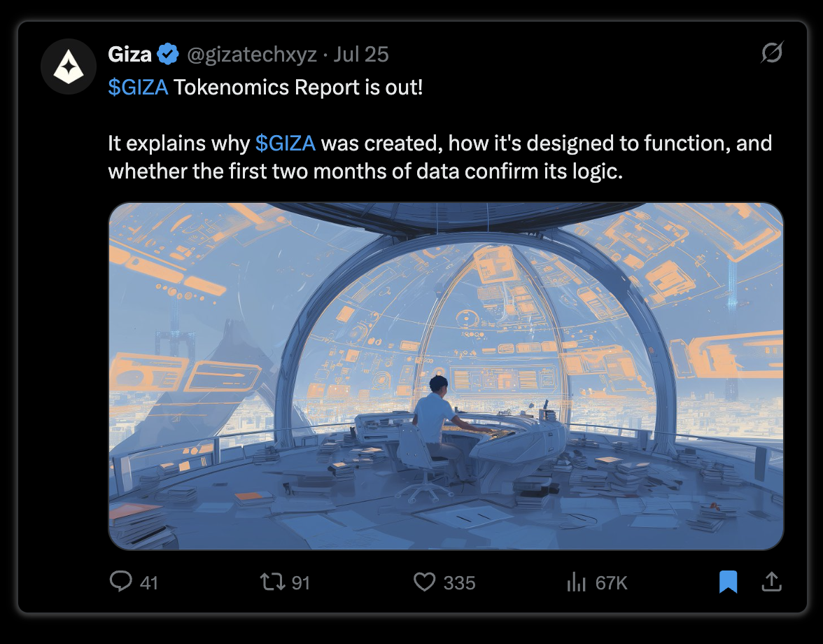The height and width of the screenshot is (644, 823).
Task: Click the reply speech bubble icon
Action: [x=120, y=582]
